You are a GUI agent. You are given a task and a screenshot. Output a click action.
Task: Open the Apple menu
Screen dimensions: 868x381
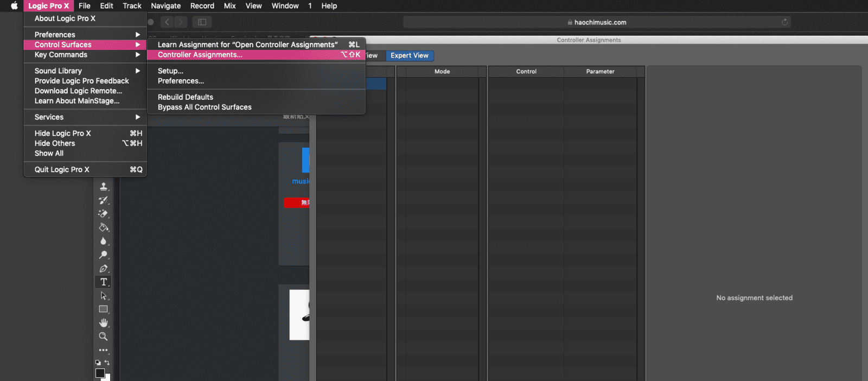[14, 6]
